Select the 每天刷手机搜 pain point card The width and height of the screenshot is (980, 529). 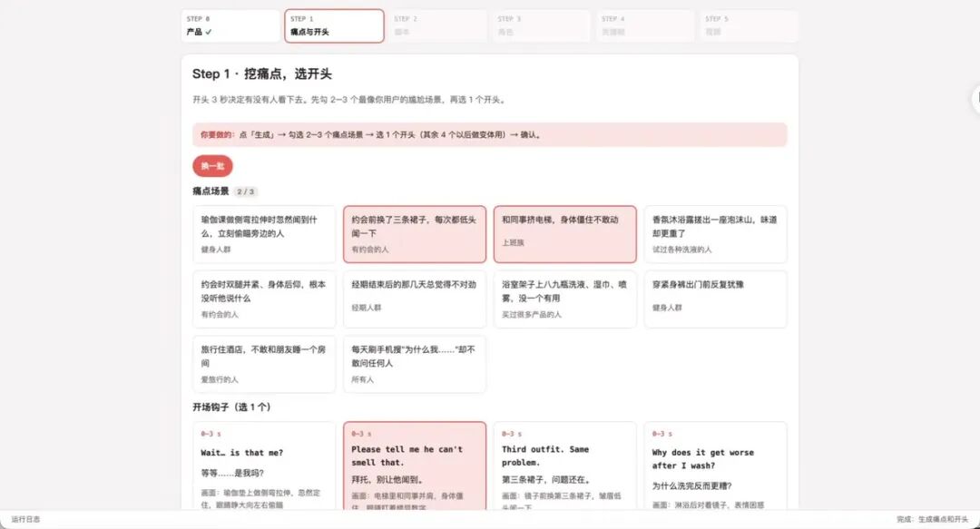[x=415, y=364]
